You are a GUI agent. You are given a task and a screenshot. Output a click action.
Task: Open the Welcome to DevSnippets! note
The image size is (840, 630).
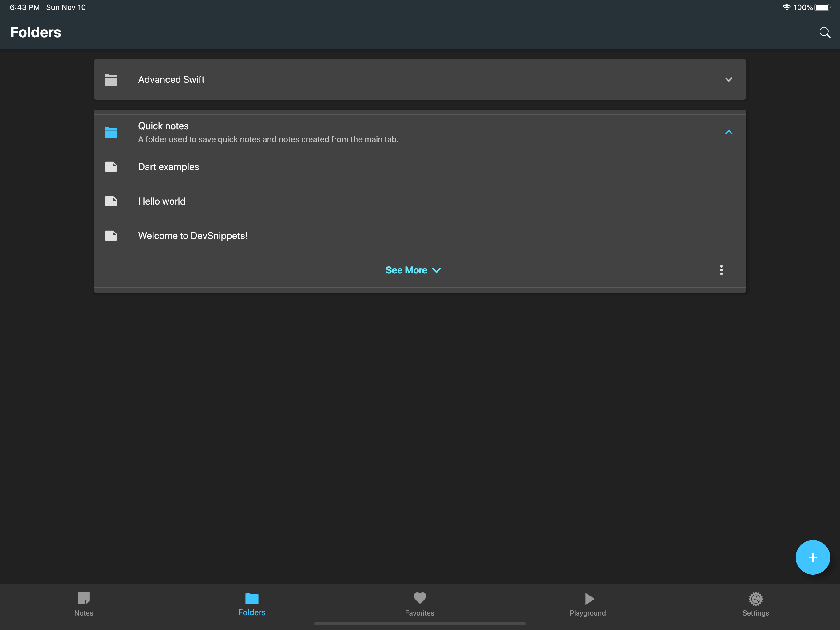pyautogui.click(x=192, y=236)
